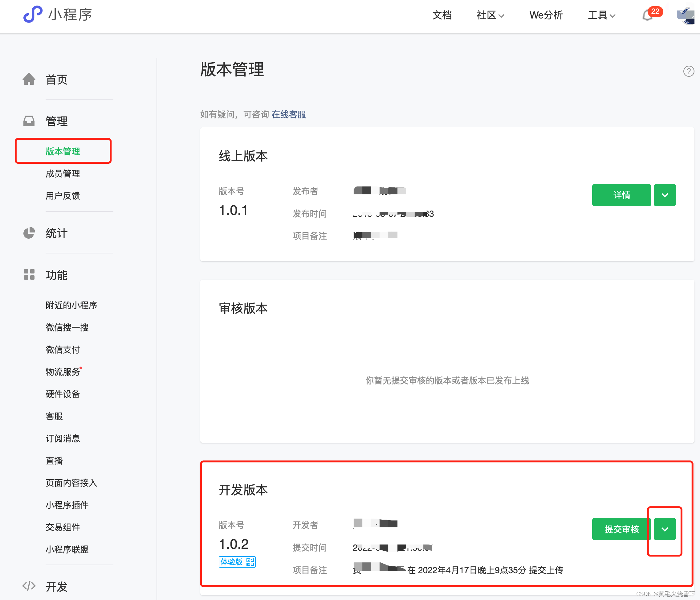Open help via the question mark icon
Viewport: 700px width, 600px height.
[x=689, y=71]
